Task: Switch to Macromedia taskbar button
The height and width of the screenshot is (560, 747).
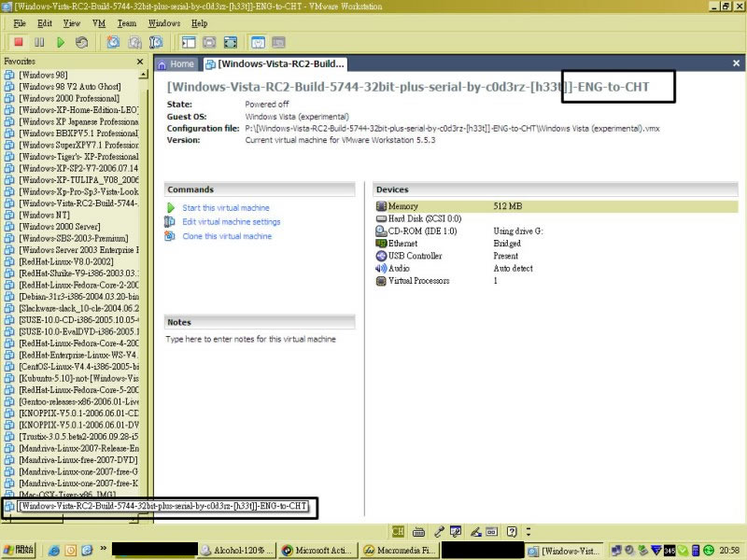Action: point(400,551)
